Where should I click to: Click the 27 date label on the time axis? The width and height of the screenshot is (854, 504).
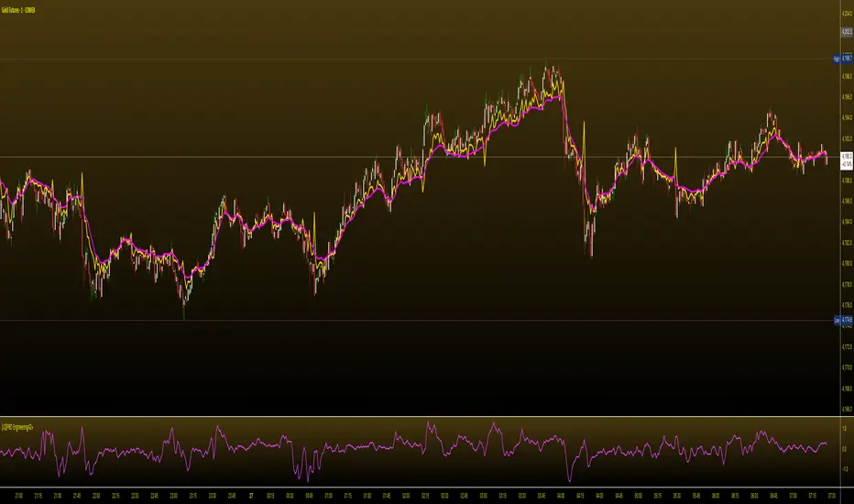(x=250, y=496)
